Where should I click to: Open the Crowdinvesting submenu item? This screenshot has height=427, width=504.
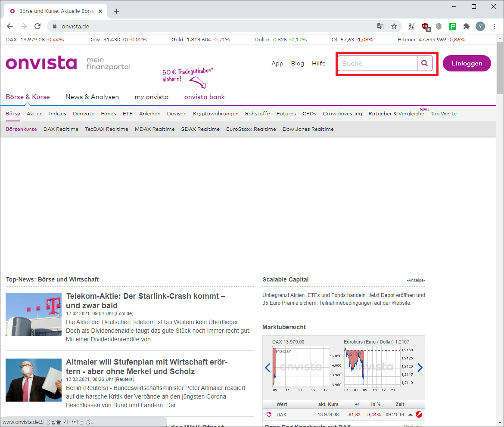click(x=342, y=113)
